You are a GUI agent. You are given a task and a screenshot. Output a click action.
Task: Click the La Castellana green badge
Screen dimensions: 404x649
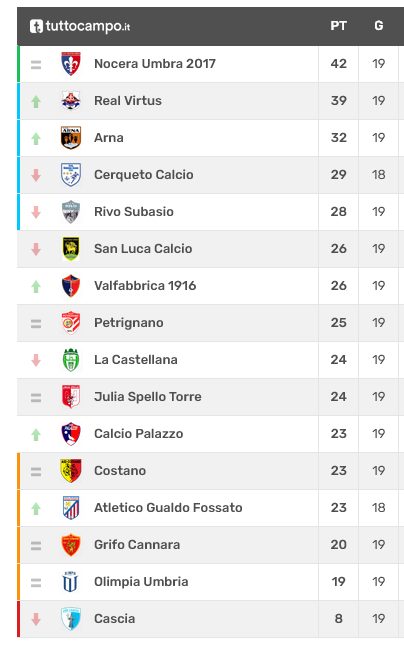pyautogui.click(x=71, y=360)
